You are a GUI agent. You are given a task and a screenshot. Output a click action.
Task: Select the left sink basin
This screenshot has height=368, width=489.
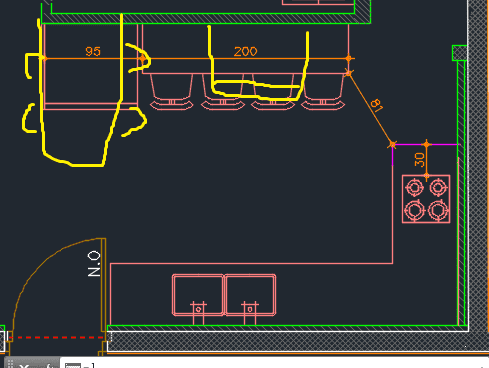coord(198,295)
